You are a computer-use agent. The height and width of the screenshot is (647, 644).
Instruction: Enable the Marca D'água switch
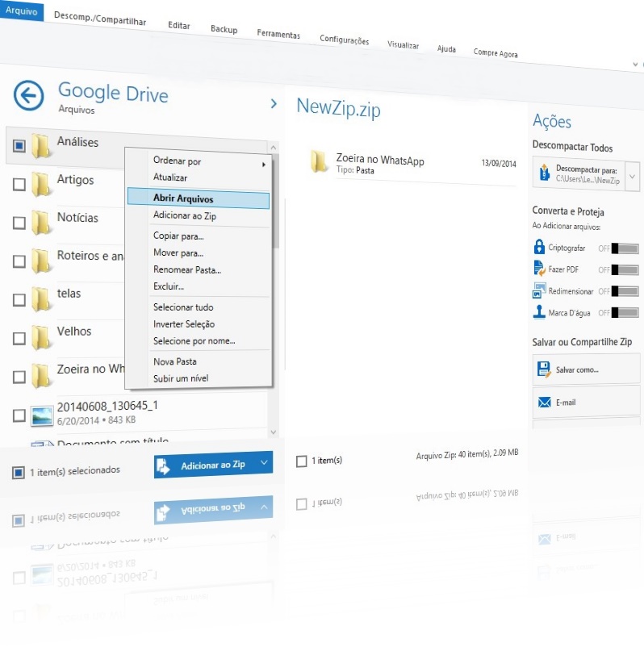[625, 313]
